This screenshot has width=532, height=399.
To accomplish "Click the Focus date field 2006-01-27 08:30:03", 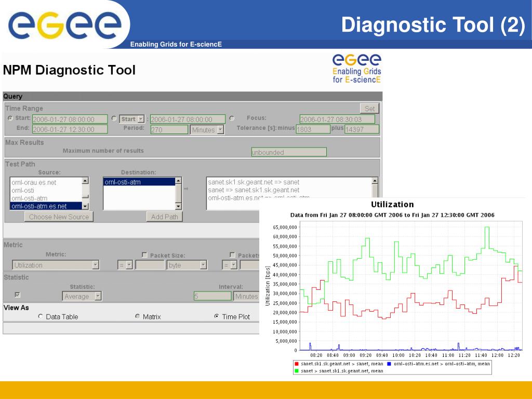I will (x=337, y=119).
